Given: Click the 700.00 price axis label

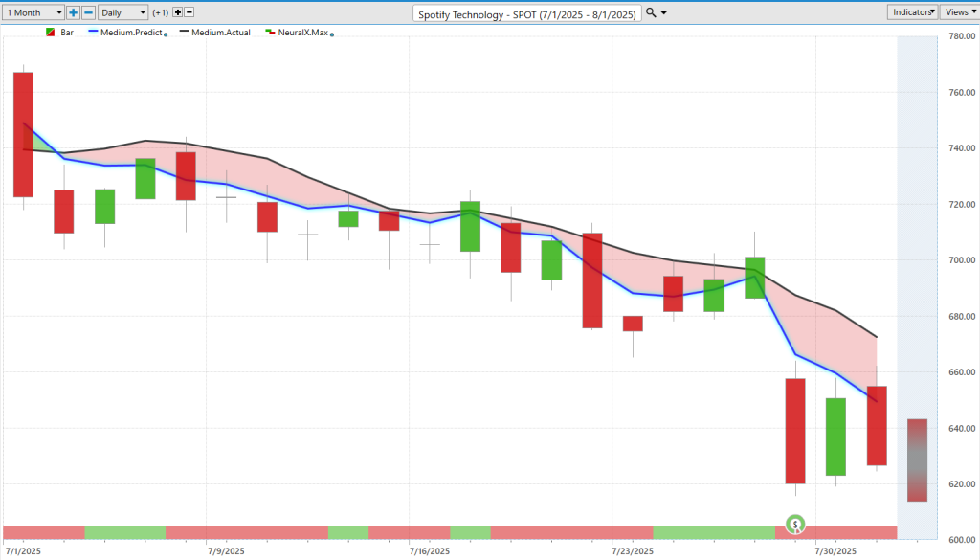Looking at the screenshot, I should click(962, 260).
